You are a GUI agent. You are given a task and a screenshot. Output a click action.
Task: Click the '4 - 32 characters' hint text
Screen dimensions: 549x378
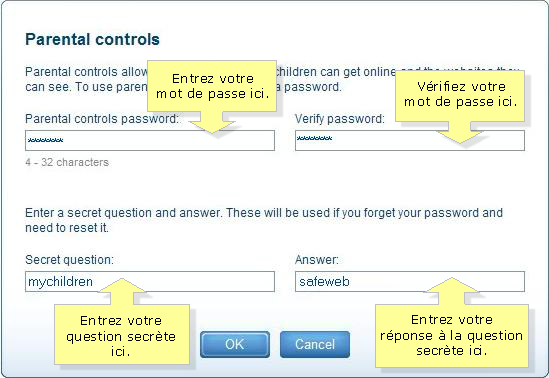click(67, 162)
